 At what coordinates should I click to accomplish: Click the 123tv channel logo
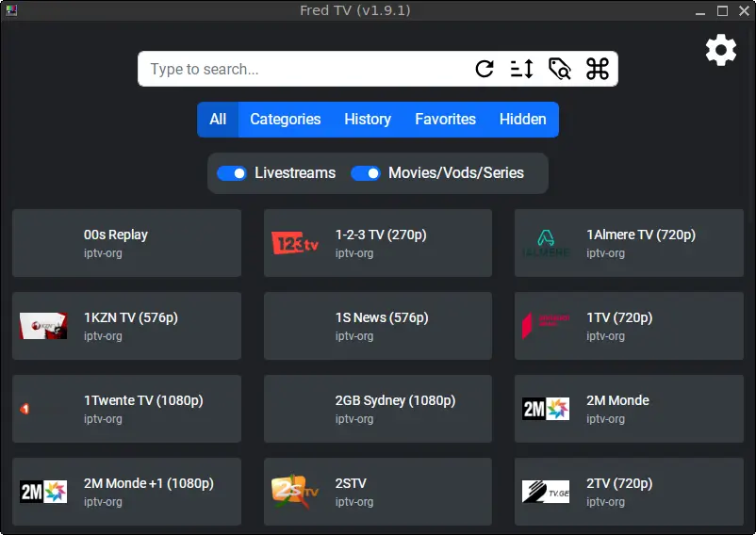(295, 243)
